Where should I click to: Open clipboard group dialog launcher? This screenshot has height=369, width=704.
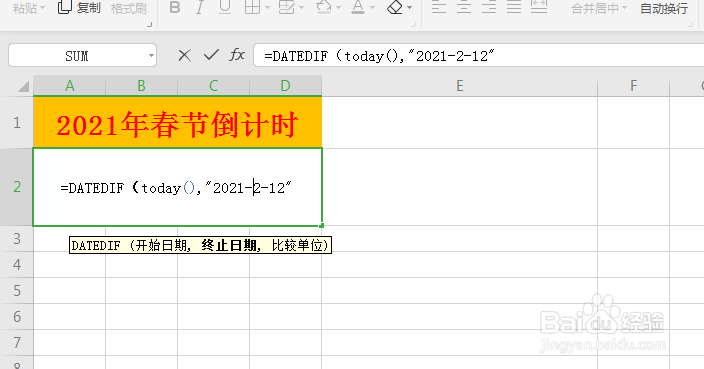point(150,25)
